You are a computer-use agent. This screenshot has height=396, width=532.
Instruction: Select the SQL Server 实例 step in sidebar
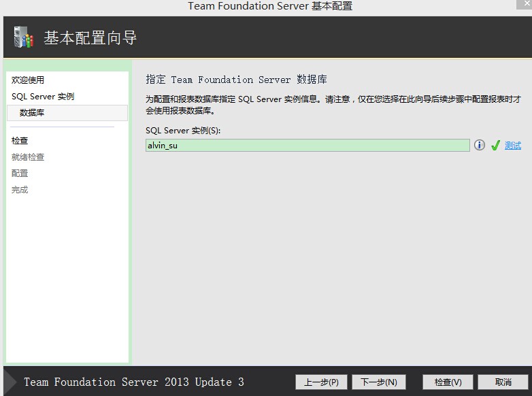tap(43, 97)
